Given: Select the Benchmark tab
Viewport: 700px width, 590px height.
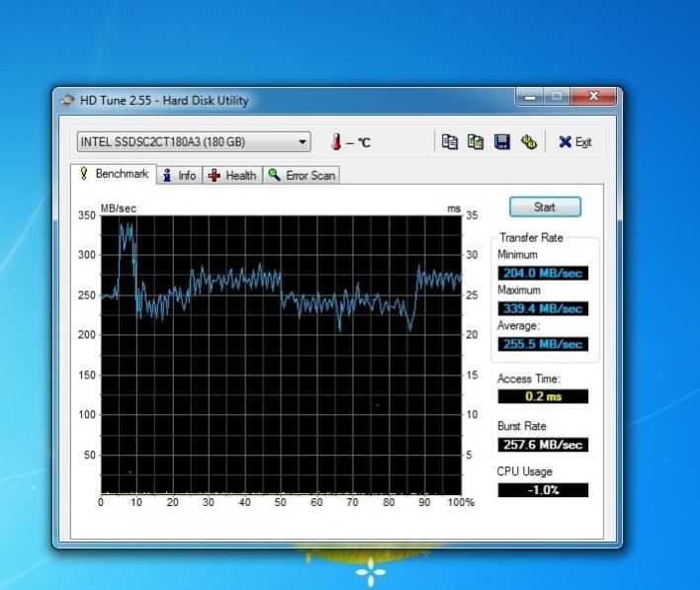Looking at the screenshot, I should pos(114,174).
